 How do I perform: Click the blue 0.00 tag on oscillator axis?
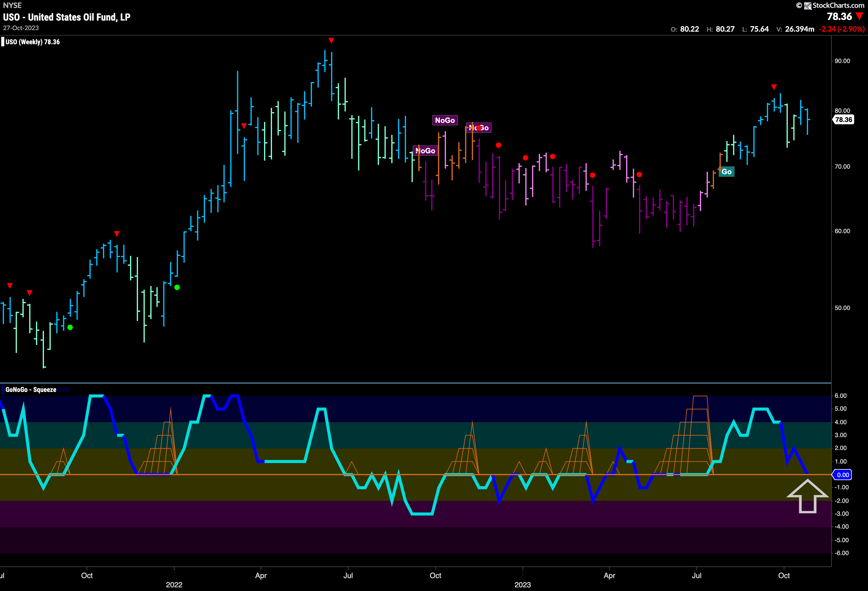click(x=842, y=475)
